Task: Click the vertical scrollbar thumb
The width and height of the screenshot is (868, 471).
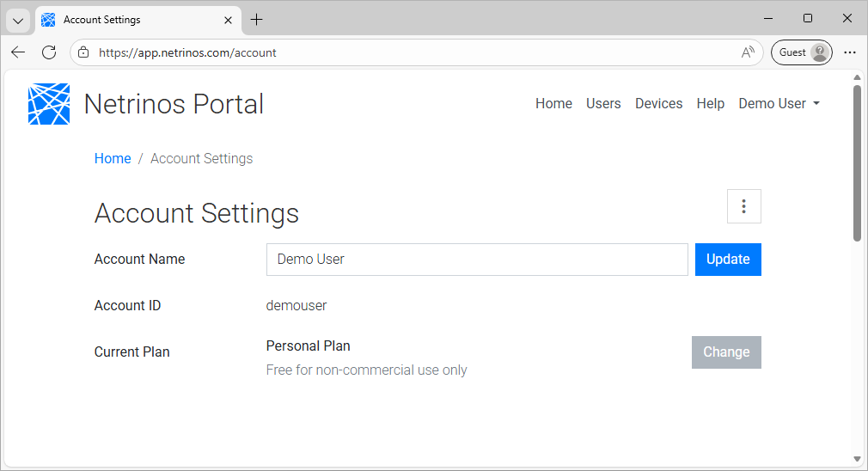Action: 857,163
